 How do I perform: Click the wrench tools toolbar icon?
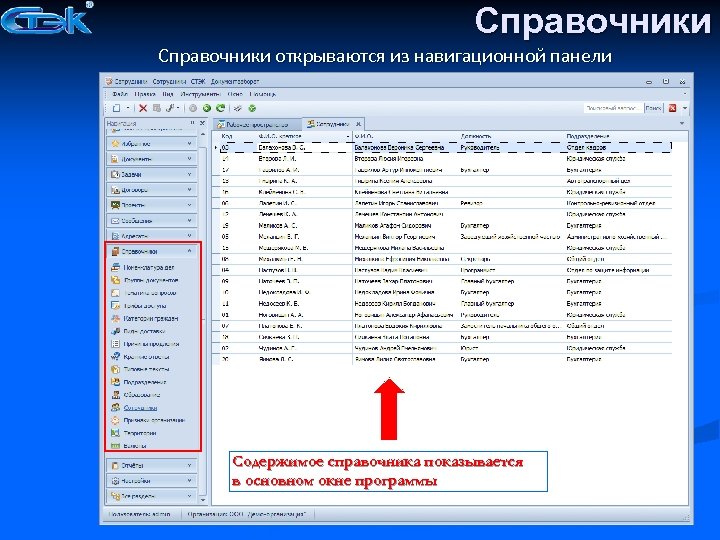[x=170, y=108]
